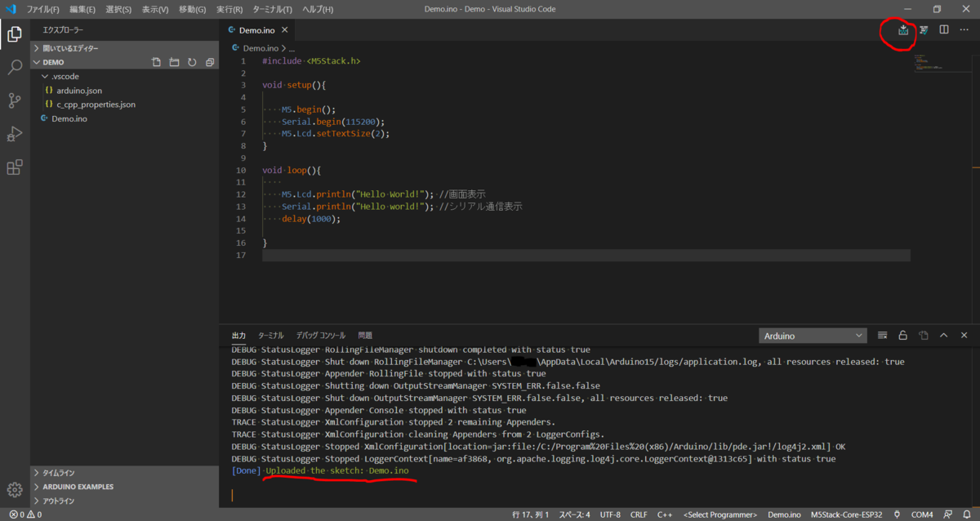Open the 移動(G) menu
This screenshot has width=980, height=521.
coord(192,9)
